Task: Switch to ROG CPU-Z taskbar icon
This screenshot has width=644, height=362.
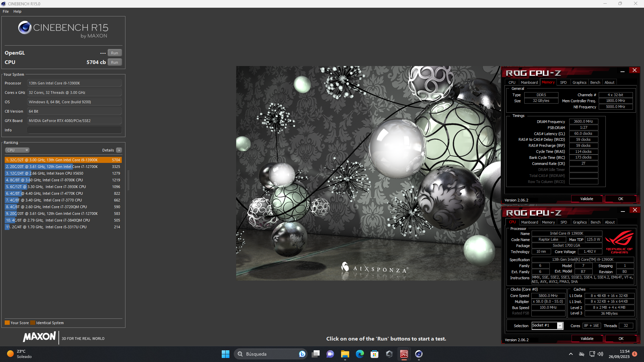Action: point(404,354)
